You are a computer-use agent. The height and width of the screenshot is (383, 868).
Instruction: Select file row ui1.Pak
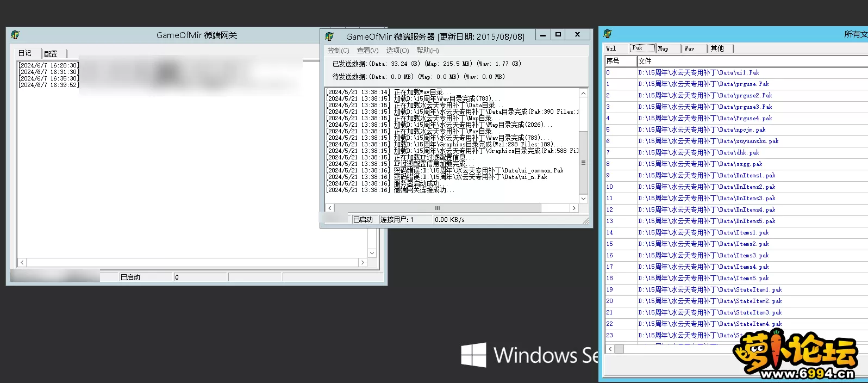tap(736, 72)
